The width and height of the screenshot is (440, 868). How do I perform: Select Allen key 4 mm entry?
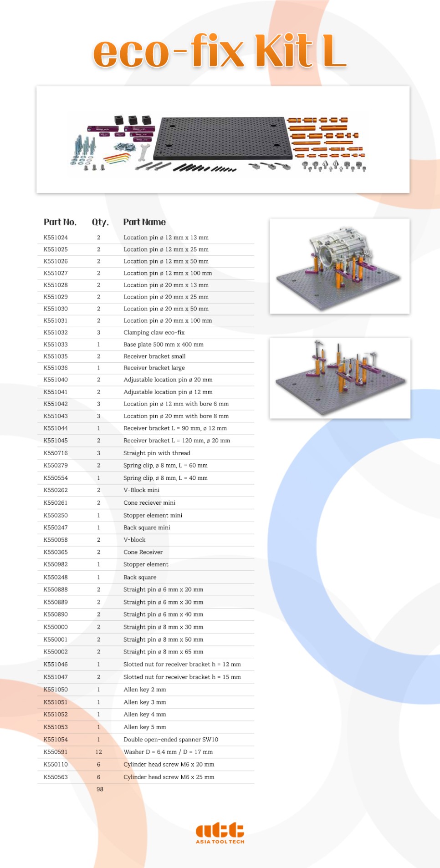tap(145, 715)
